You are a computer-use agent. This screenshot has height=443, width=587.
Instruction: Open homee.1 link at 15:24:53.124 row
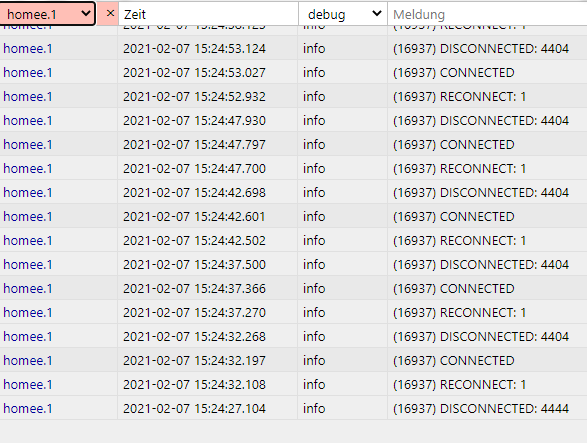[28, 49]
